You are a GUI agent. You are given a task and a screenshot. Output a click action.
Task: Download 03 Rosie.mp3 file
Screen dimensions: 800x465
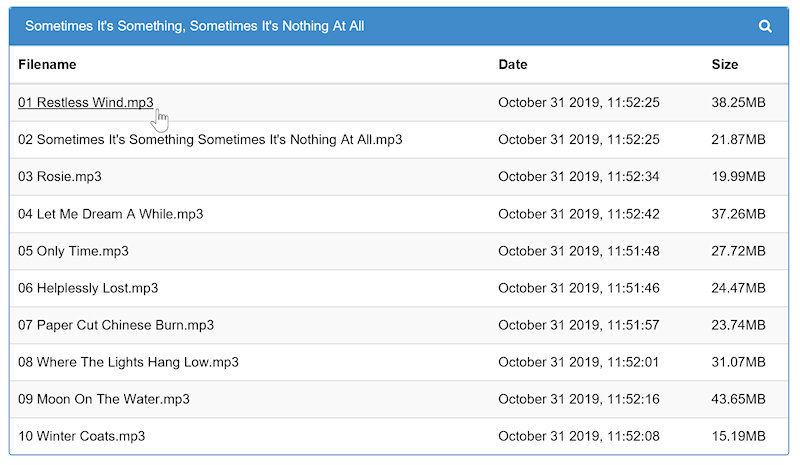click(x=60, y=177)
